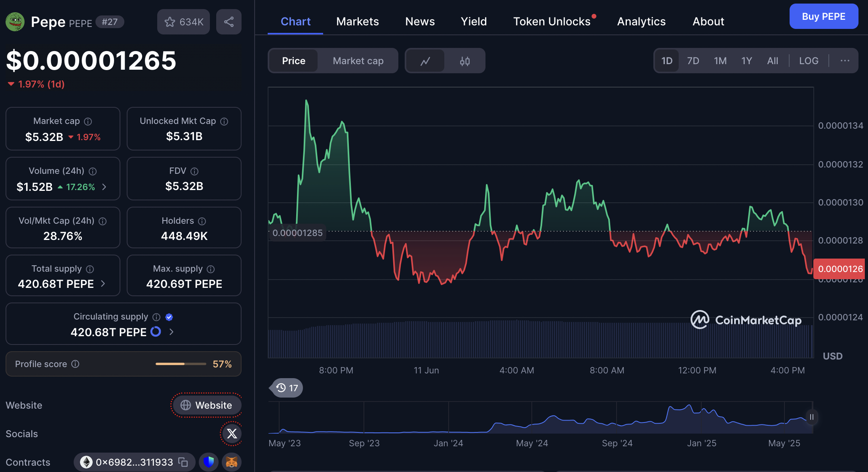Viewport: 868px width, 472px height.
Task: Click the share icon next to watchlist
Action: coord(228,22)
